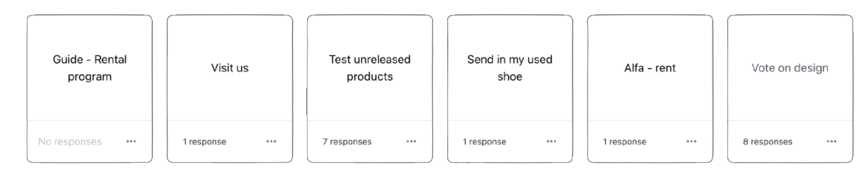Open three-dot menu on Visit us card
The width and height of the screenshot is (868, 179).
click(x=271, y=141)
